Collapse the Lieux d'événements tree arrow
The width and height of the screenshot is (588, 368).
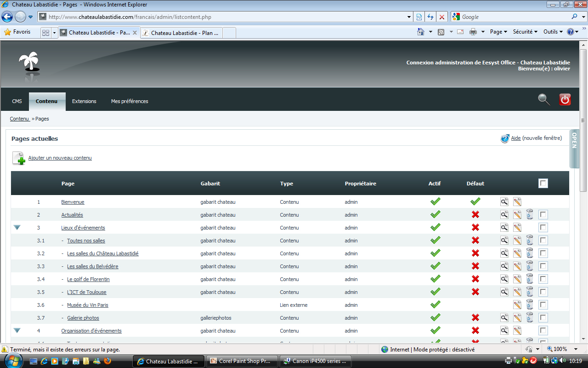point(17,227)
